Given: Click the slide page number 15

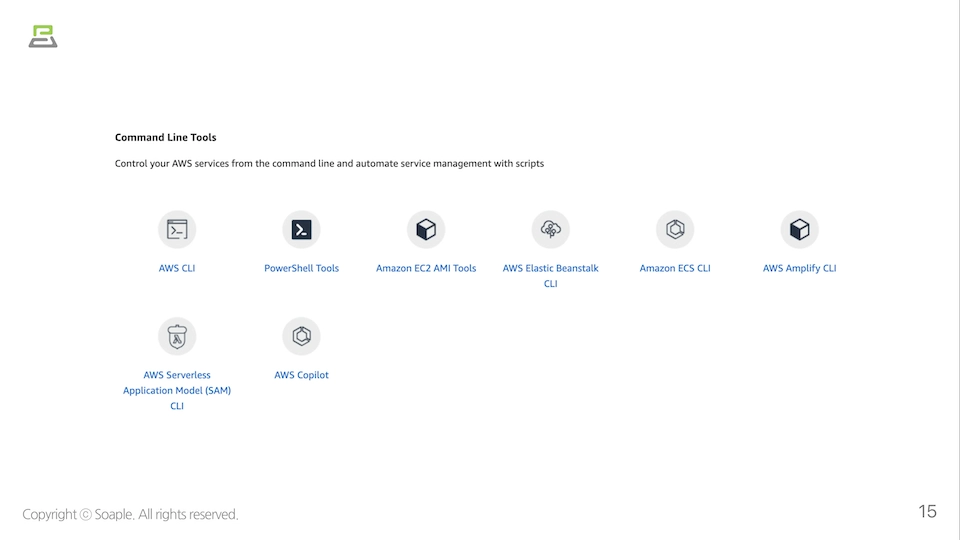Looking at the screenshot, I should point(927,512).
